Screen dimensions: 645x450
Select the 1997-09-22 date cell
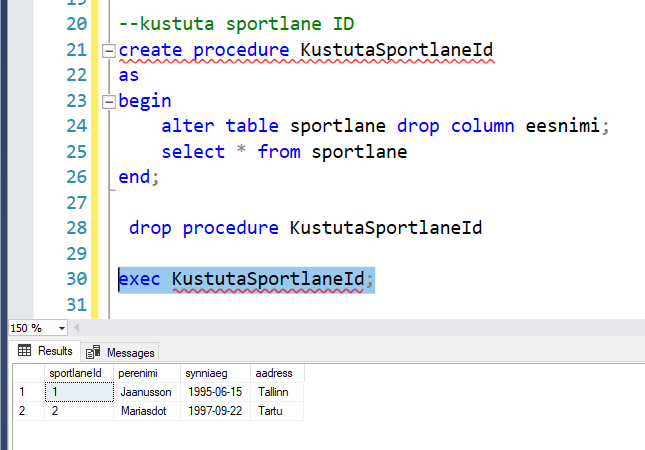pyautogui.click(x=212, y=411)
